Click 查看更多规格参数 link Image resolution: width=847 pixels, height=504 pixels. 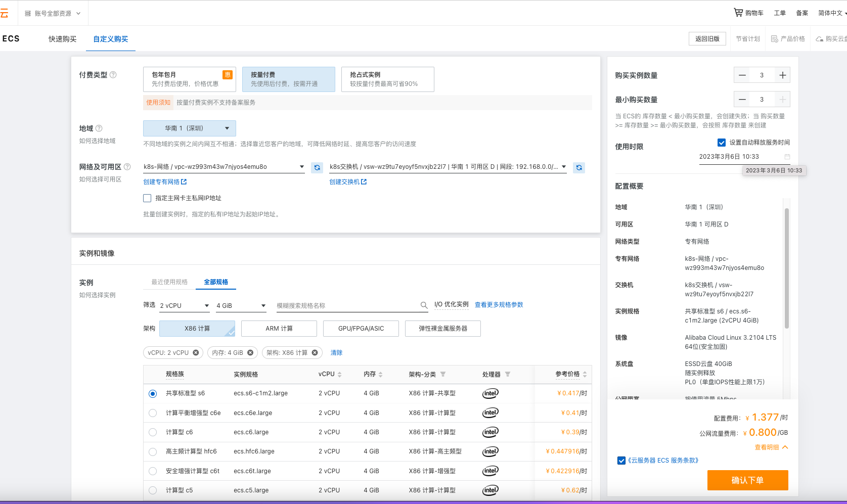coord(499,305)
